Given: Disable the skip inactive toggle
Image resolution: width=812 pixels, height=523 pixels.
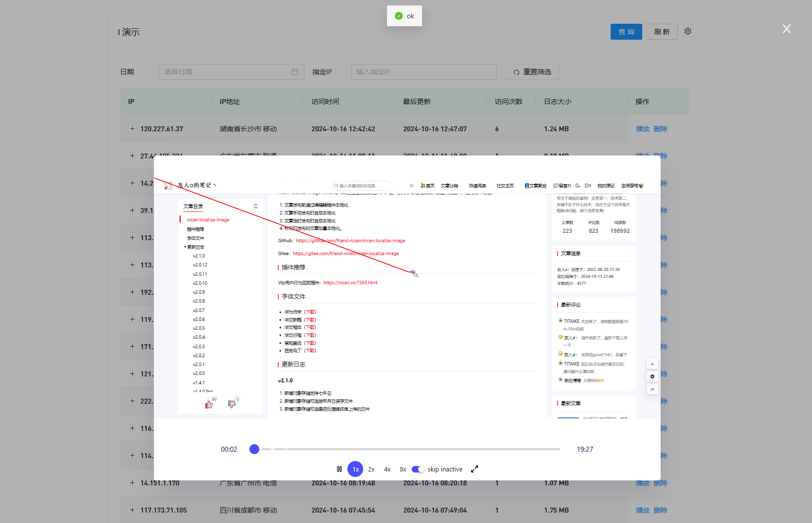Looking at the screenshot, I should point(418,469).
